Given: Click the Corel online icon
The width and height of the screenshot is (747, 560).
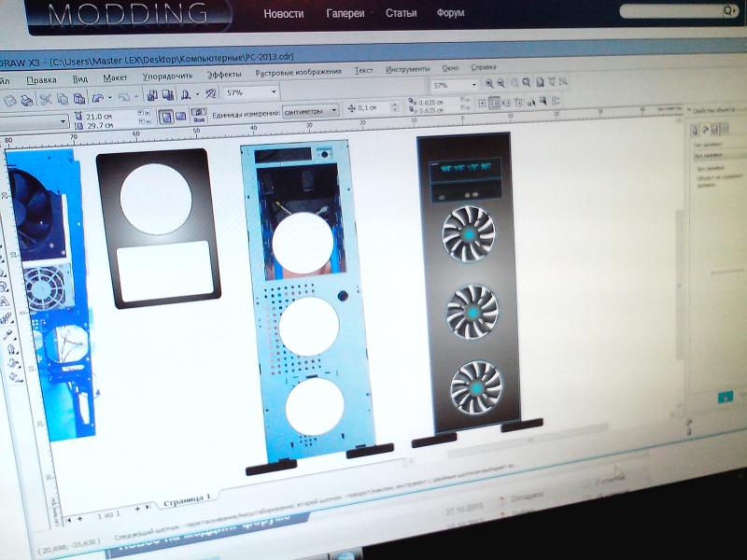Looking at the screenshot, I should [211, 93].
